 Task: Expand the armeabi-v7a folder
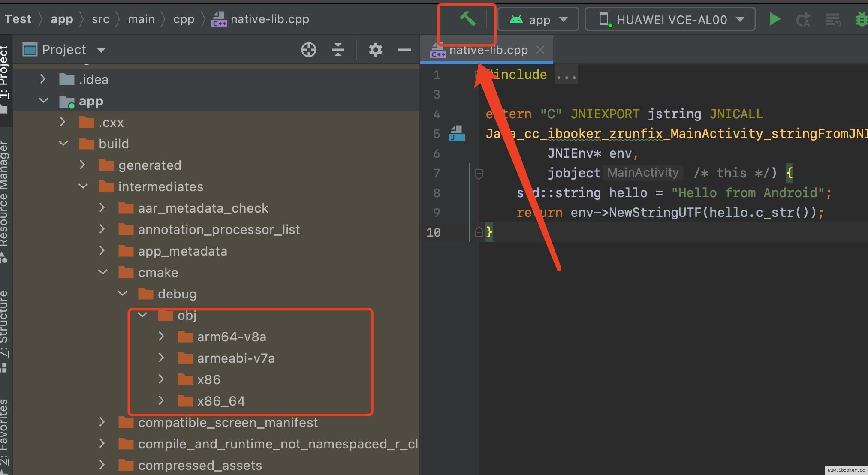(161, 358)
